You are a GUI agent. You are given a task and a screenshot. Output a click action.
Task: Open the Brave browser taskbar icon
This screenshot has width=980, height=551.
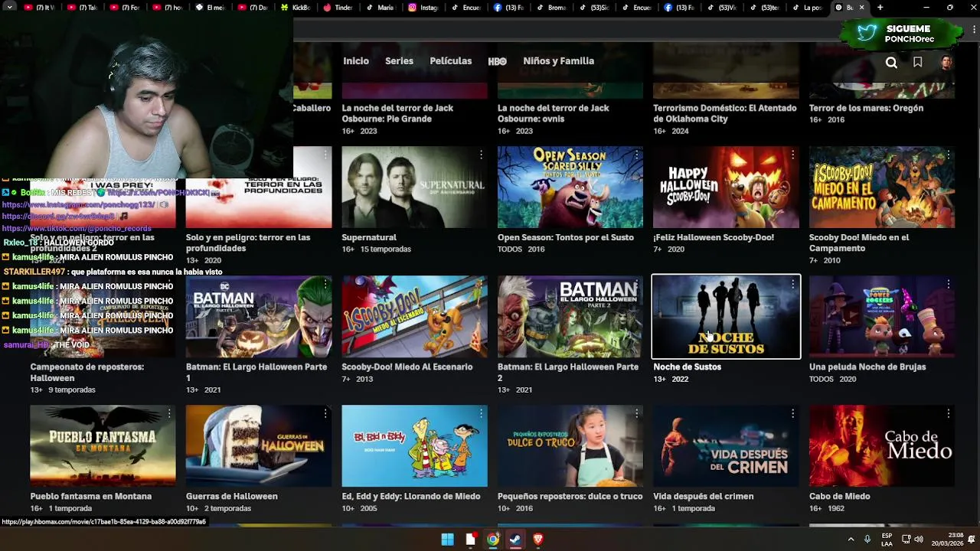(x=538, y=540)
